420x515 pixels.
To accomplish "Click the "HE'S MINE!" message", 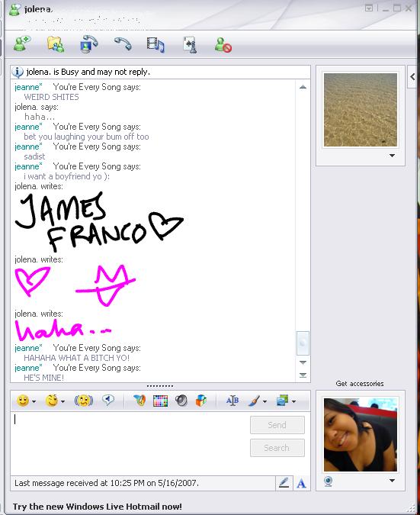I will click(43, 378).
